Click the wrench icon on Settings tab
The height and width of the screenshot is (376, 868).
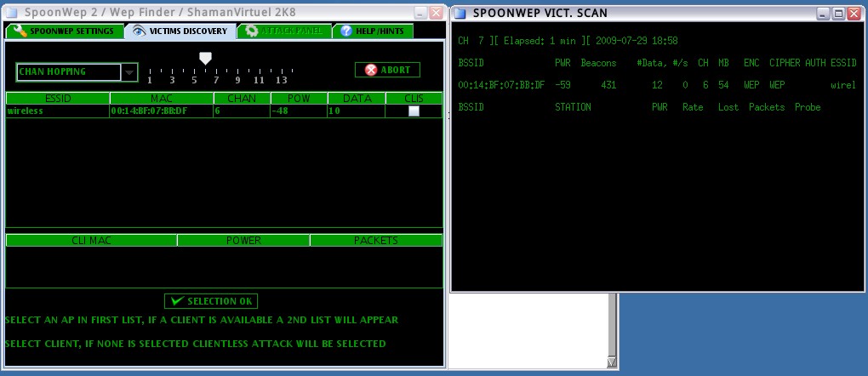(20, 31)
